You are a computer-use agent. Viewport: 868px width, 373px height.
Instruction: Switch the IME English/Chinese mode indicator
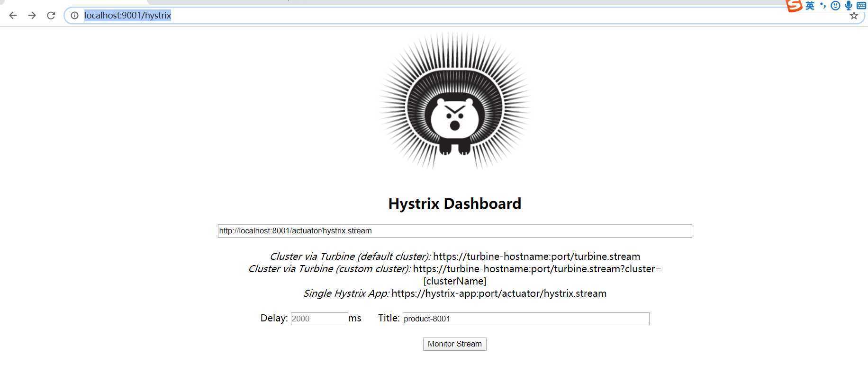[x=810, y=6]
